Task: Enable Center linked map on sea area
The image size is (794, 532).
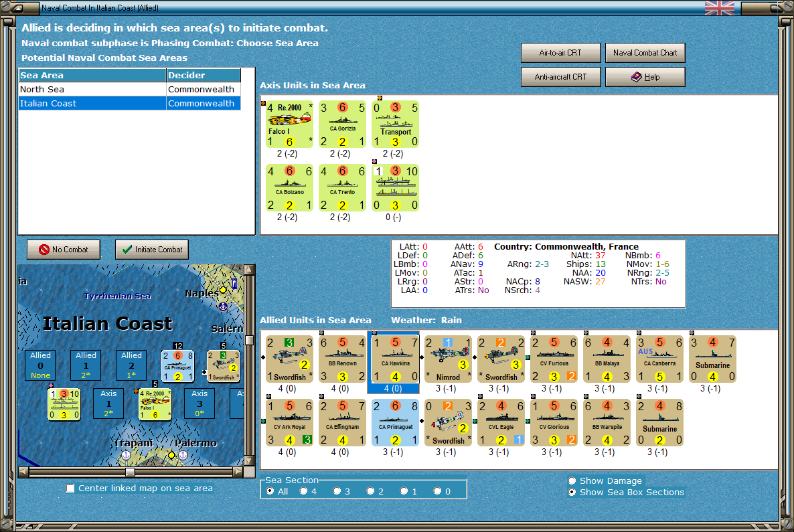Action: [x=70, y=489]
